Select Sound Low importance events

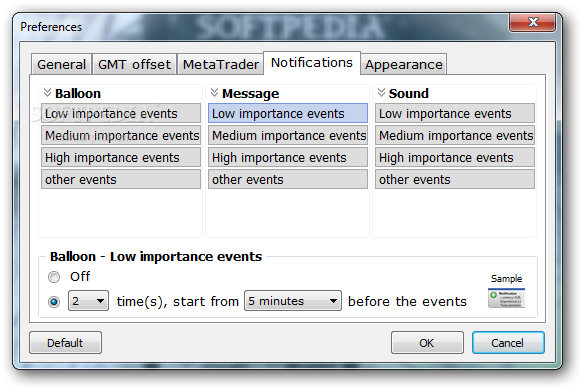[455, 113]
